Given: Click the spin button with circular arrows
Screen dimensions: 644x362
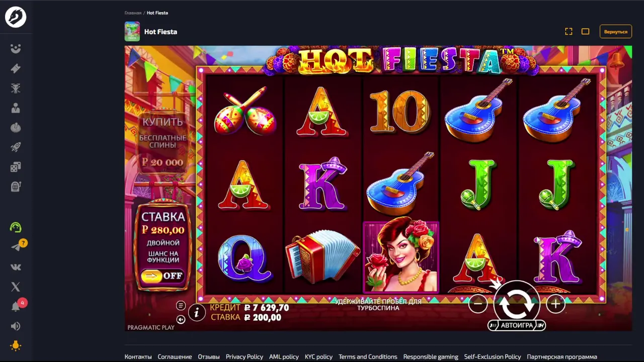Looking at the screenshot, I should [x=517, y=303].
